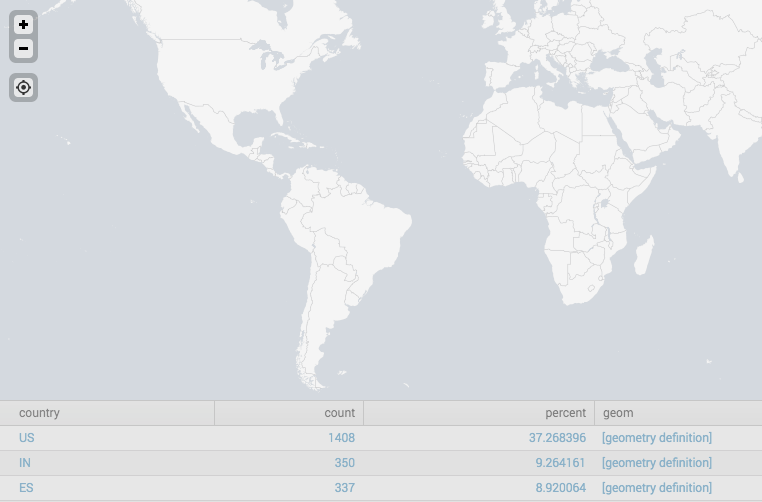The width and height of the screenshot is (762, 502).
Task: Open geometry definition for the ES row
Action: (x=657, y=488)
